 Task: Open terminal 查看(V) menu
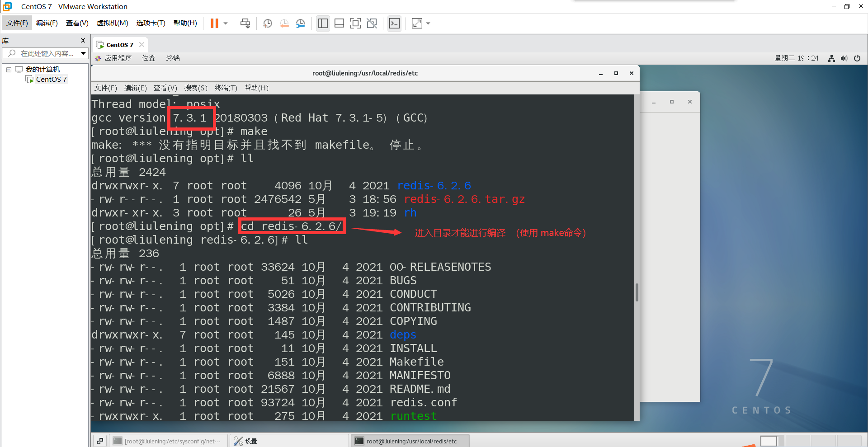point(165,88)
